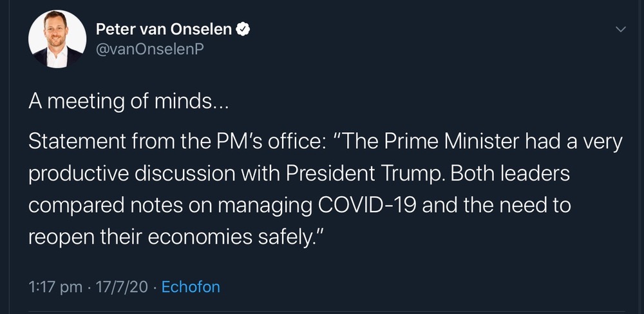Click the Echofon source link
Image resolution: width=644 pixels, height=314 pixels.
click(x=190, y=287)
